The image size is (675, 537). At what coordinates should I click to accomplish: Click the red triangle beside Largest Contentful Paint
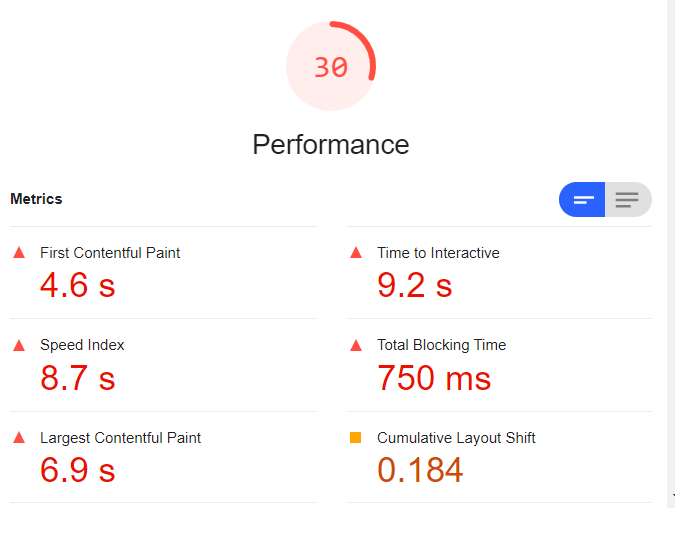click(19, 438)
